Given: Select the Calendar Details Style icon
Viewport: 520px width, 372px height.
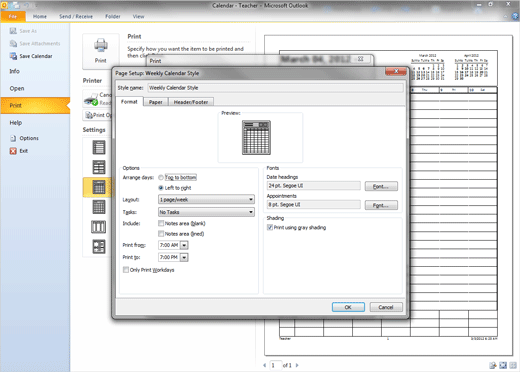Looking at the screenshot, I should point(99,247).
